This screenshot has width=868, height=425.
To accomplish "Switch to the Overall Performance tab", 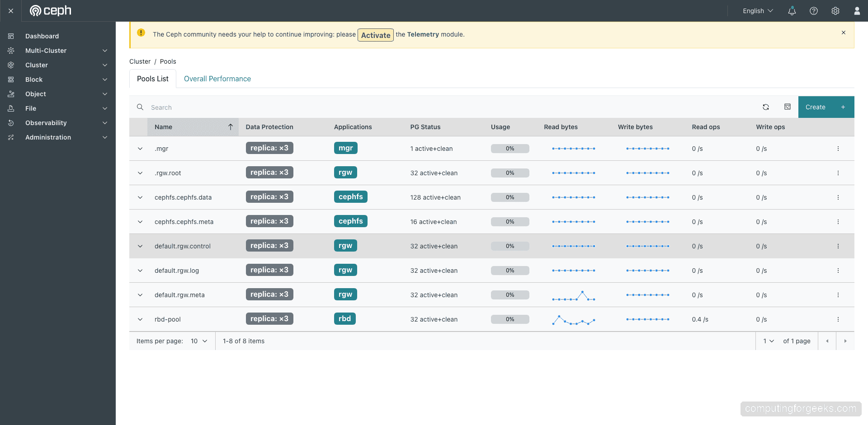I will click(x=217, y=79).
